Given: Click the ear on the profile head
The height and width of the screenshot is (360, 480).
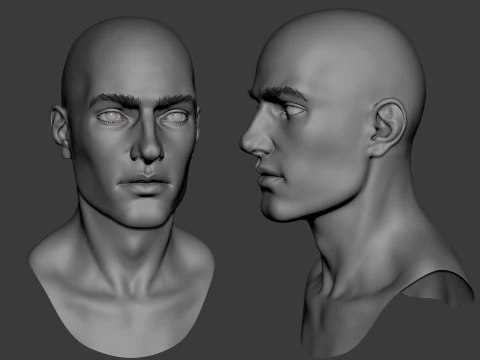Looking at the screenshot, I should pos(388,128).
